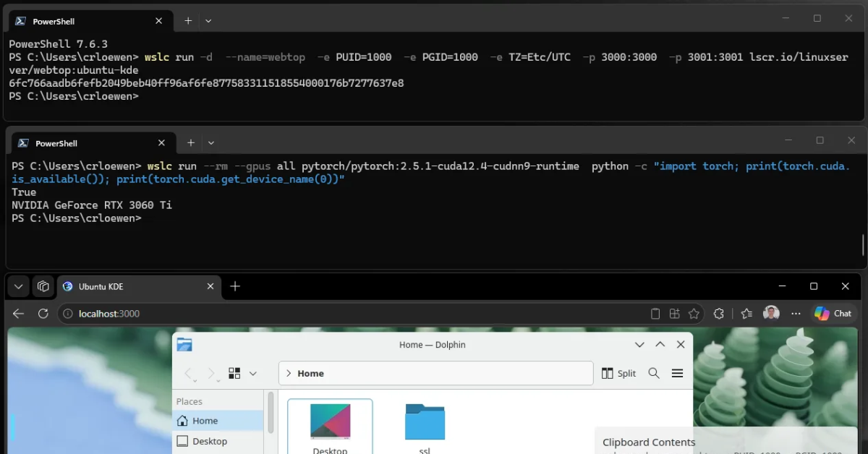868x454 pixels.
Task: Refresh the localhost:3000 page
Action: tap(43, 314)
